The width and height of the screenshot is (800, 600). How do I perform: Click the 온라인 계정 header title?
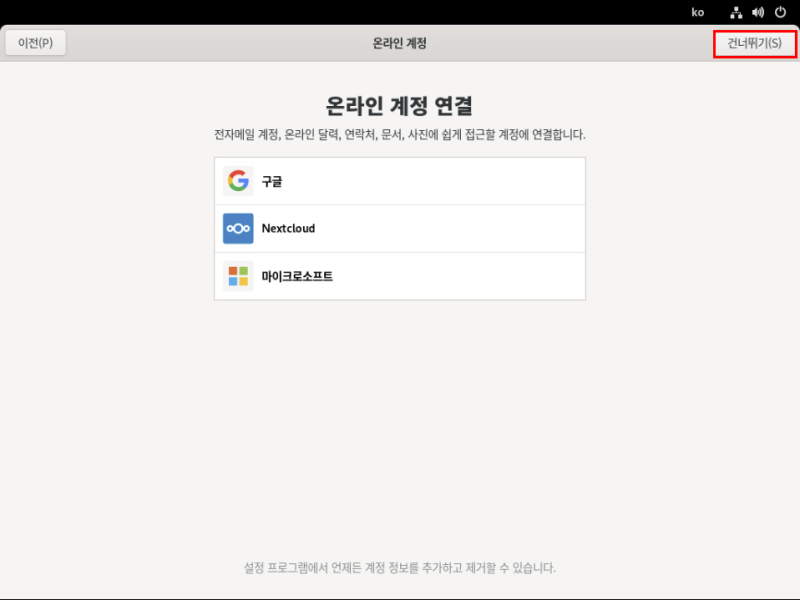pos(399,43)
